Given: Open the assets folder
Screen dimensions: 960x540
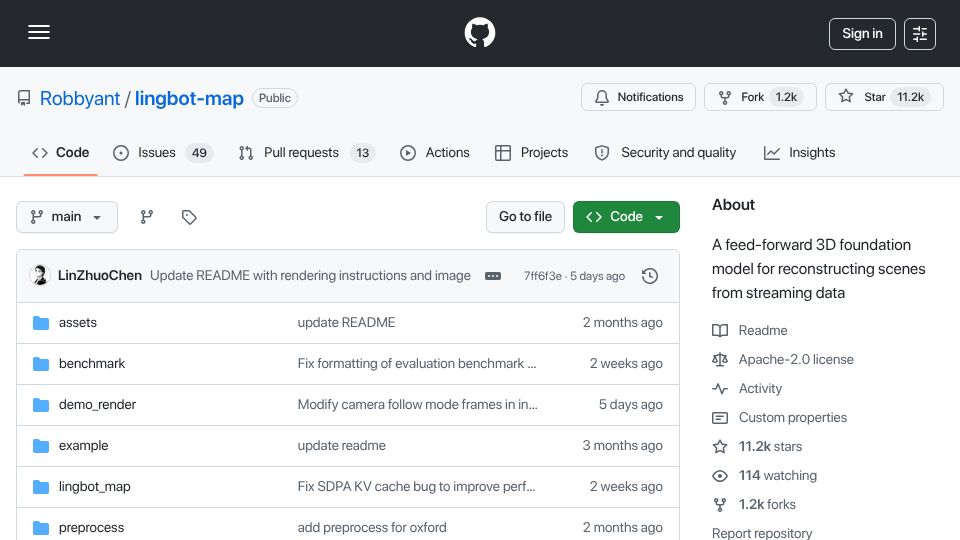Looking at the screenshot, I should (x=78, y=323).
